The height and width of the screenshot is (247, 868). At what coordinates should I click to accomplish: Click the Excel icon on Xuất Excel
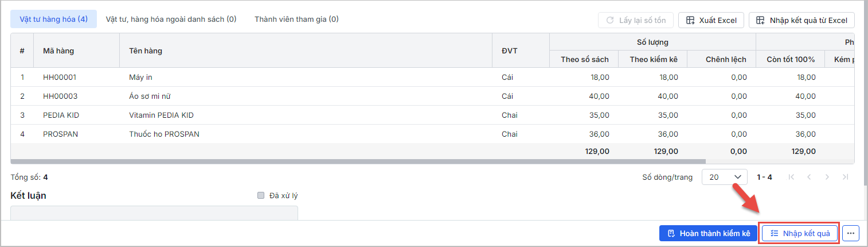pos(690,20)
